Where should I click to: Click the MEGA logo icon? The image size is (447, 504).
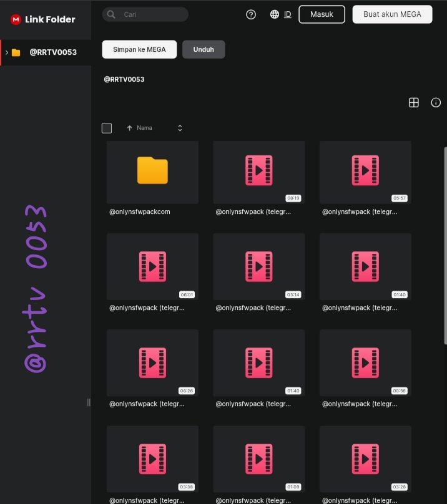16,19
